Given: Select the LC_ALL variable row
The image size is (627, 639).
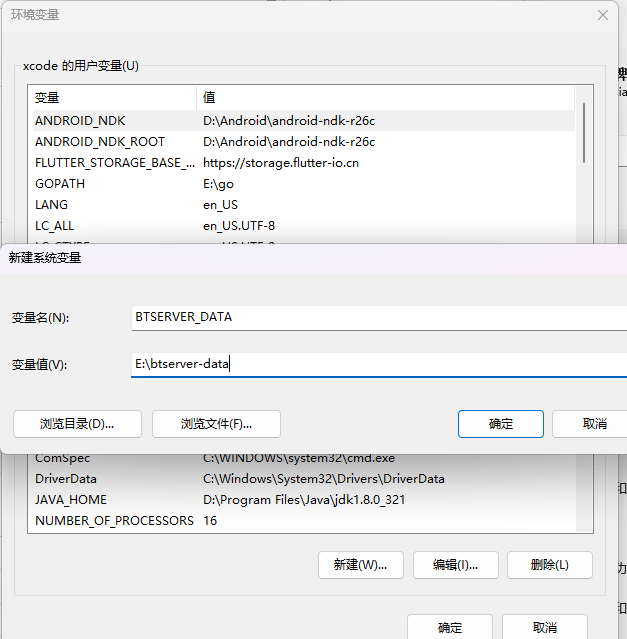Looking at the screenshot, I should tap(304, 226).
